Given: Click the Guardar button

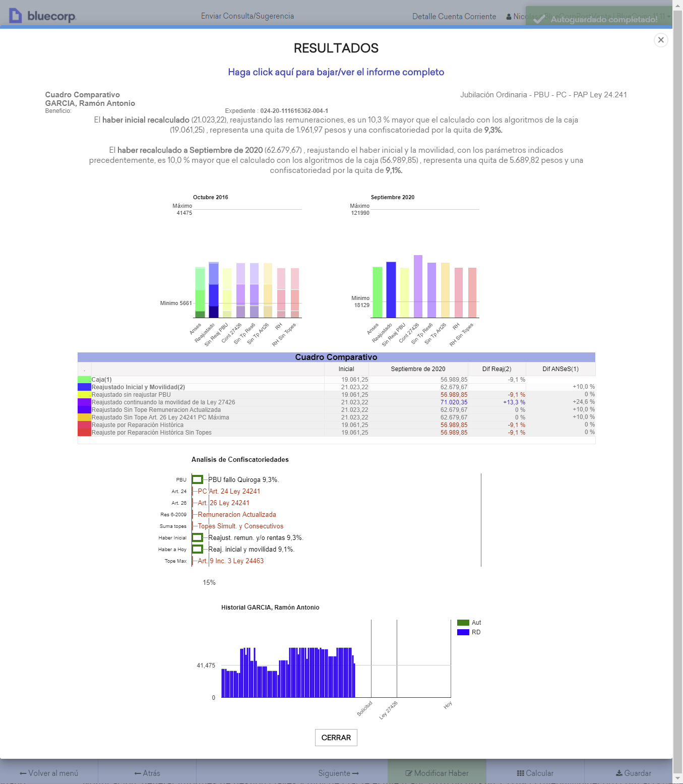Looking at the screenshot, I should pos(634,773).
